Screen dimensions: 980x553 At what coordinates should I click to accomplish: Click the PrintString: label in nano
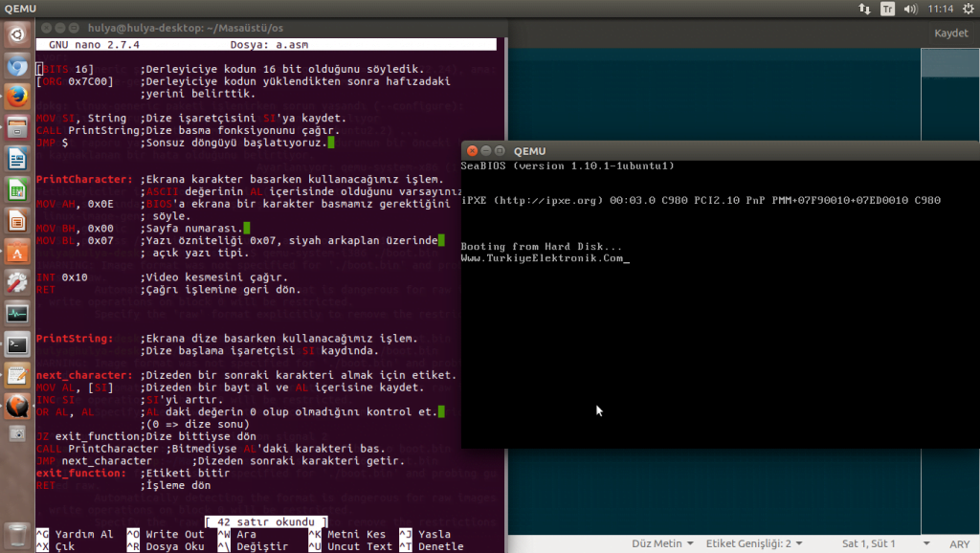click(75, 339)
